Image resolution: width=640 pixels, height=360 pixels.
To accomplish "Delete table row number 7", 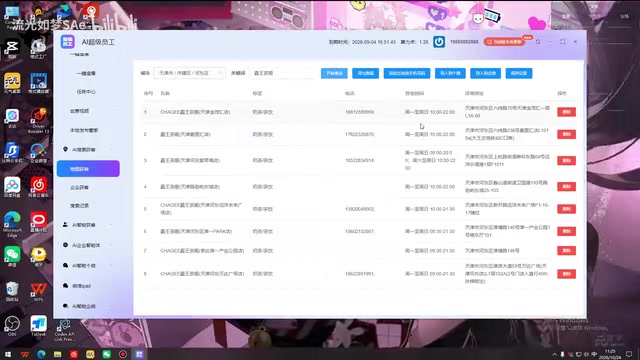I will (x=567, y=251).
